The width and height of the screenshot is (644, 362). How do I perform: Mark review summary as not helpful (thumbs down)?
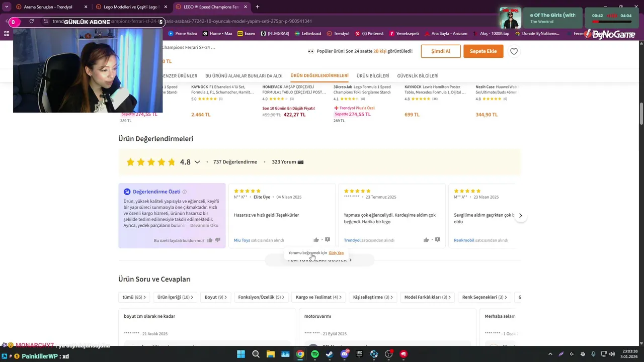click(x=218, y=240)
